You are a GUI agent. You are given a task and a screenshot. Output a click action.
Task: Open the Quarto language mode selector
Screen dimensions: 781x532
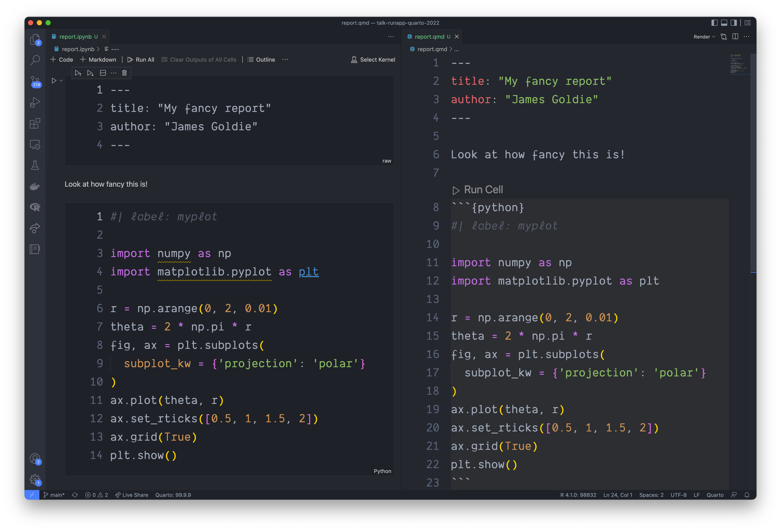[x=715, y=495]
